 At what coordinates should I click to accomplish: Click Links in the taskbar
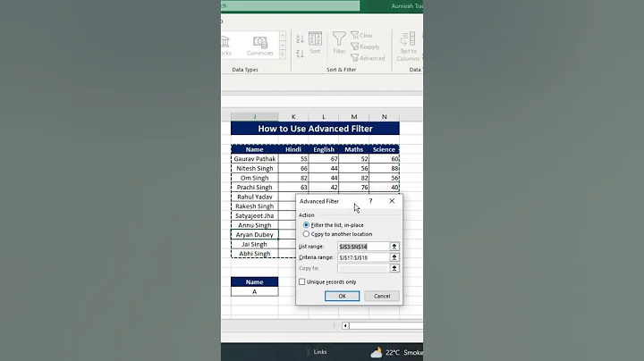pyautogui.click(x=320, y=352)
